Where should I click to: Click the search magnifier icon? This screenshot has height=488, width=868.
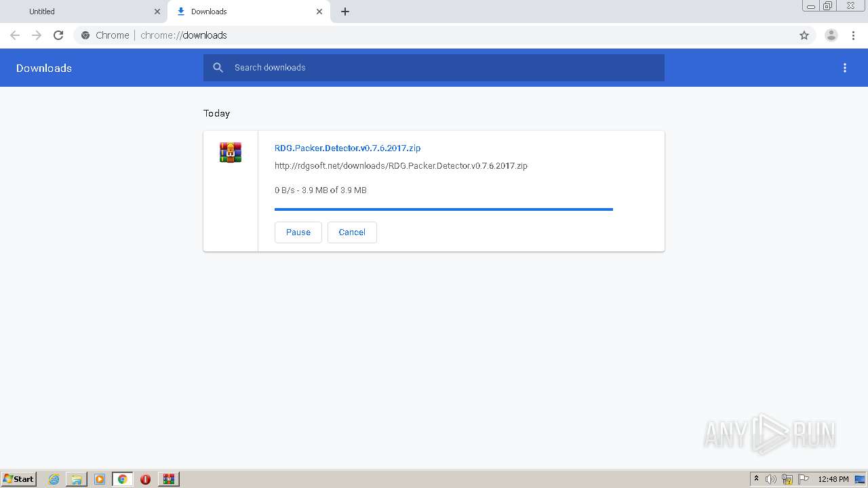click(x=218, y=68)
